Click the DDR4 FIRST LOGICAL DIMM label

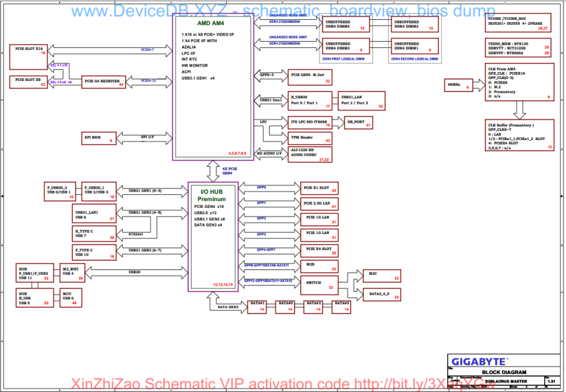(x=343, y=58)
